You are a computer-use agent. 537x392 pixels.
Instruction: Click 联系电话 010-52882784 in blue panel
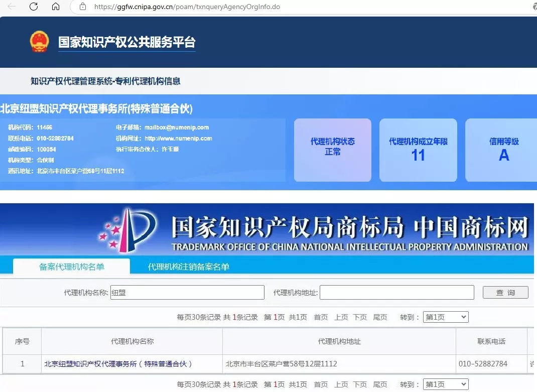click(x=41, y=139)
